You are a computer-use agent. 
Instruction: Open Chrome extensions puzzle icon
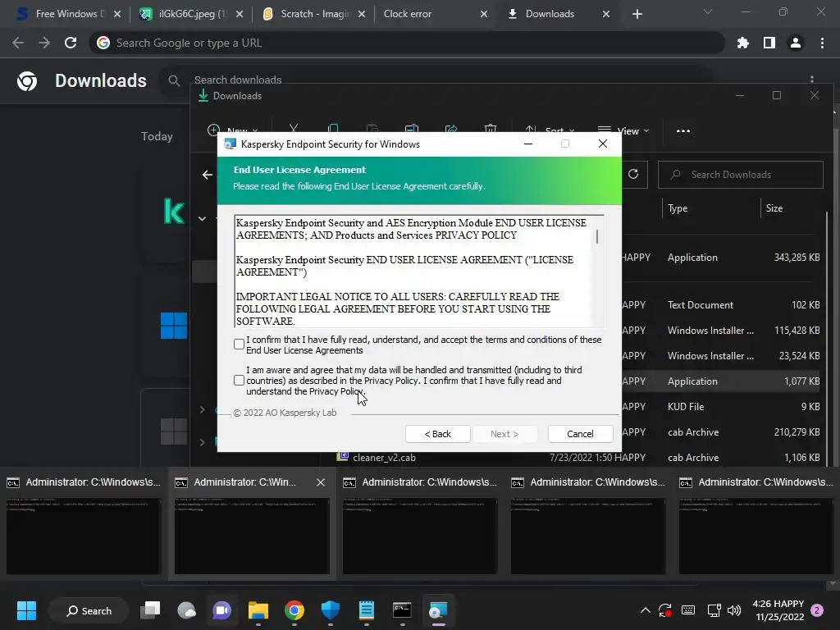coord(743,43)
